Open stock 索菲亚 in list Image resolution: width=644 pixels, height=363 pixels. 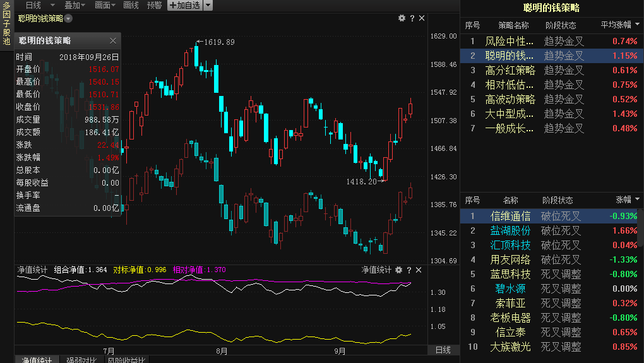click(x=510, y=303)
